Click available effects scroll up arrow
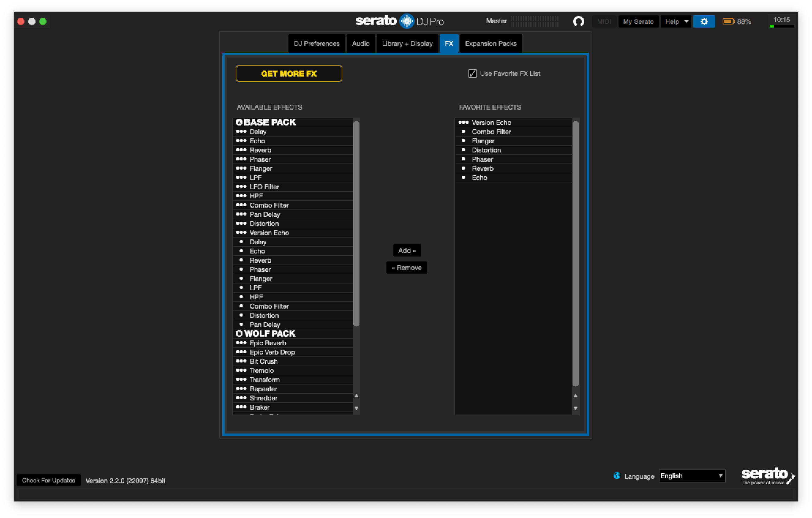 pyautogui.click(x=356, y=396)
